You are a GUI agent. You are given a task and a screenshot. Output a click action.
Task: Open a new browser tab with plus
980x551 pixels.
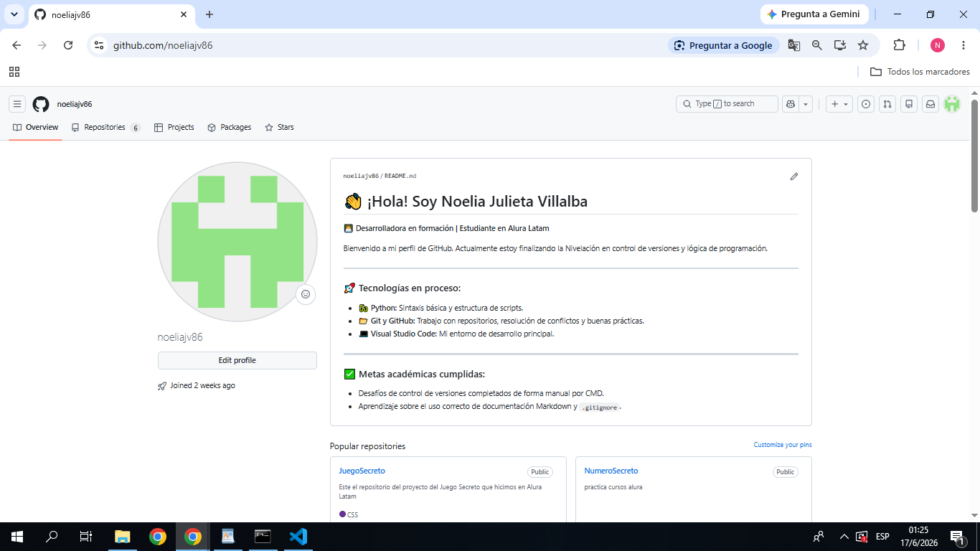tap(209, 14)
